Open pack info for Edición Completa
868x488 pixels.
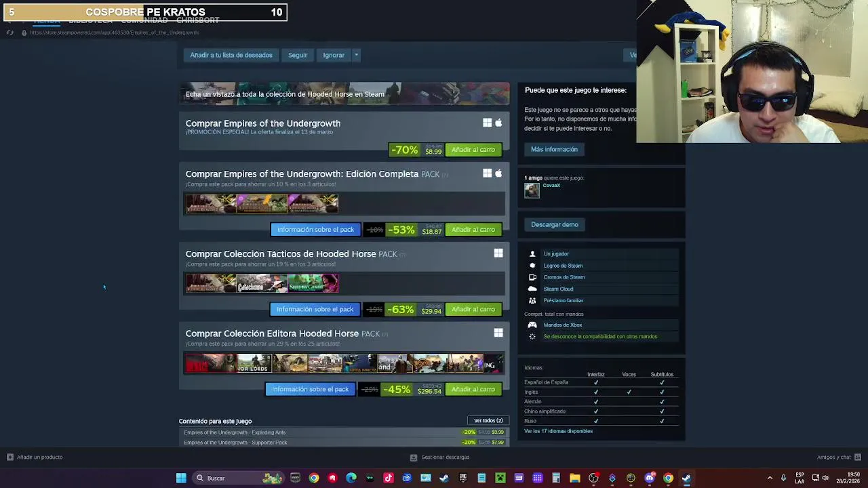(315, 230)
